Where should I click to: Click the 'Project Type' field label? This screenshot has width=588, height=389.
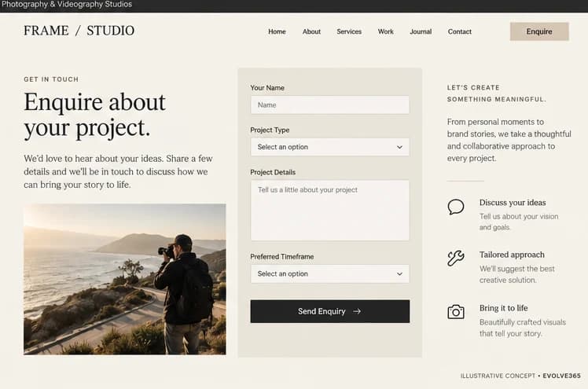(270, 130)
